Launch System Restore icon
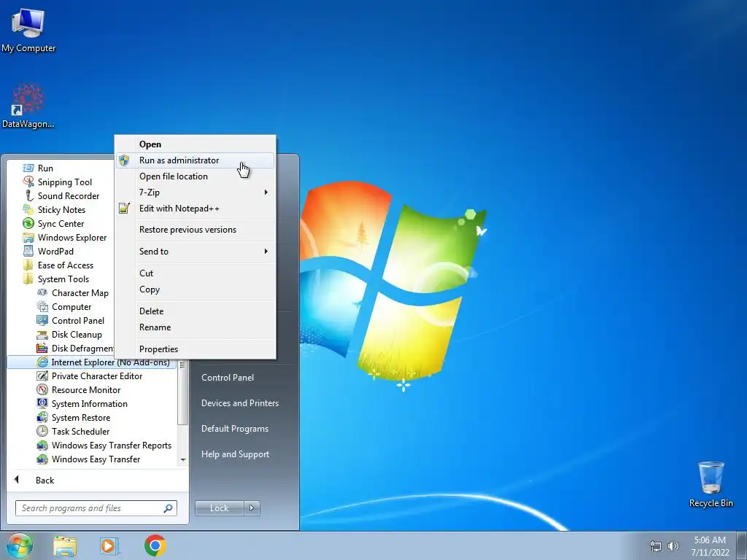747x560 pixels. coord(42,417)
